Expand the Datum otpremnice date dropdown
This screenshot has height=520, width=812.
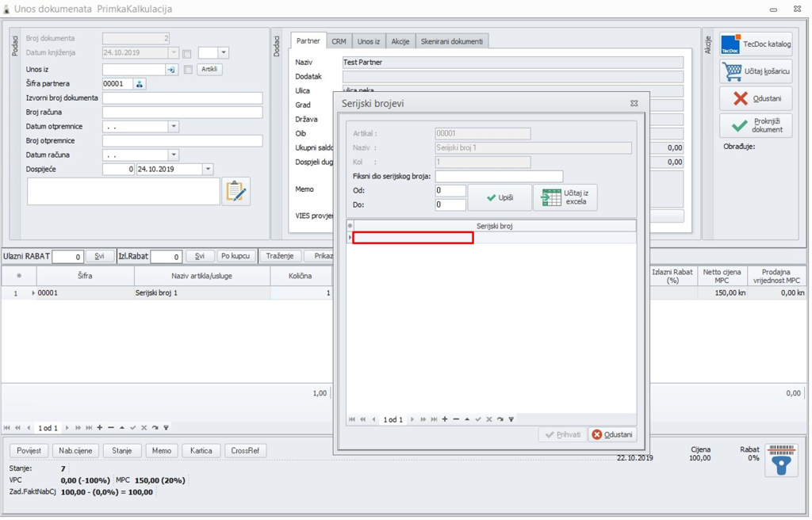pyautogui.click(x=173, y=127)
